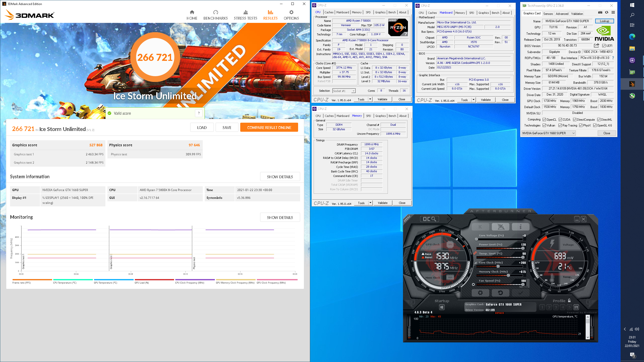
Task: Show details for System information
Action: click(280, 177)
